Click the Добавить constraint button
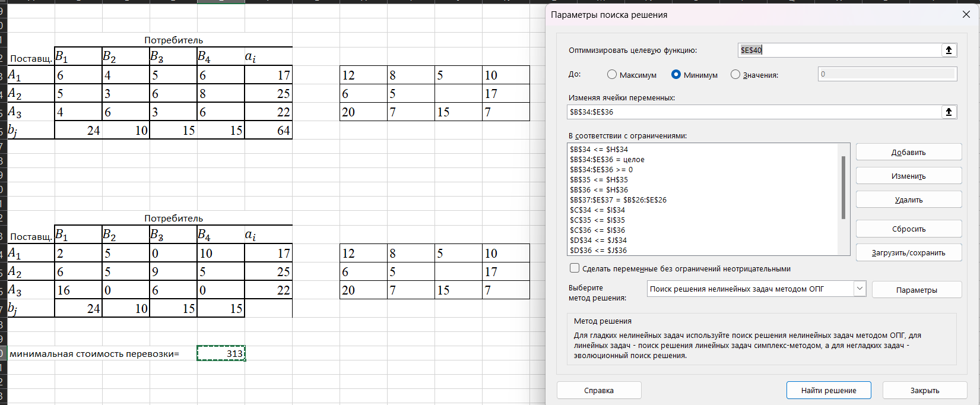This screenshot has height=405, width=980. click(908, 152)
